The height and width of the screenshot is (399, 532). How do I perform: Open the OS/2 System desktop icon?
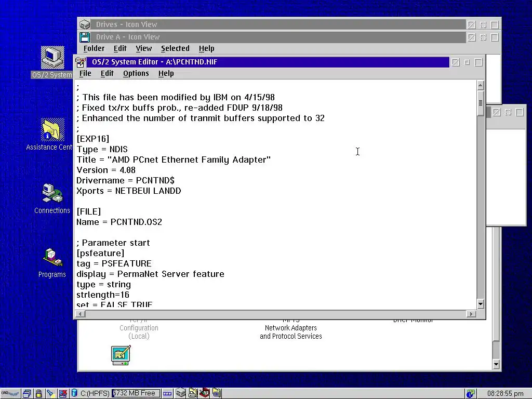52,58
